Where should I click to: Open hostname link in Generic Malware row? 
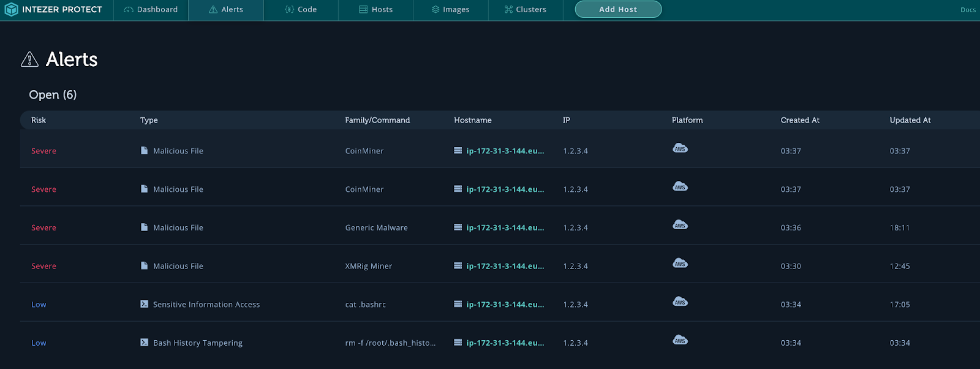505,227
